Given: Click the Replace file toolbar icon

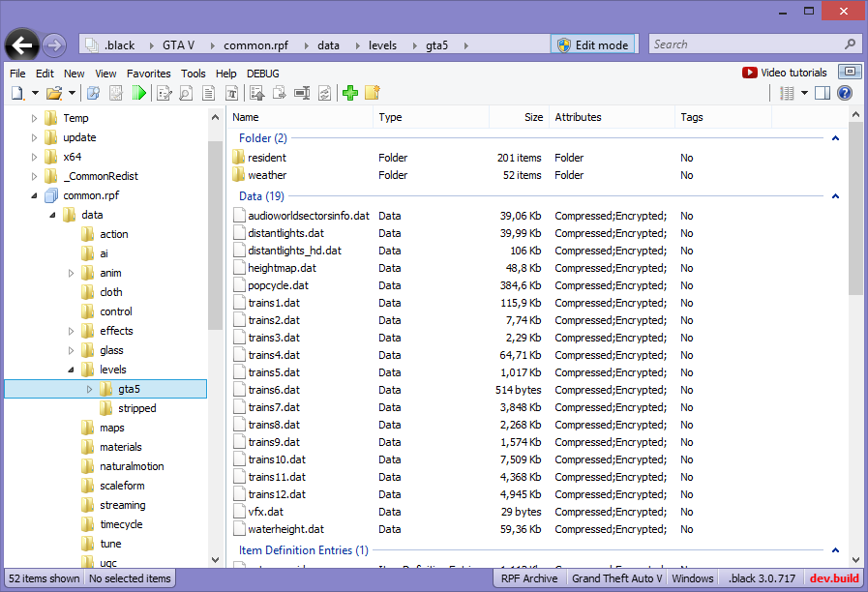Looking at the screenshot, I should pyautogui.click(x=324, y=93).
